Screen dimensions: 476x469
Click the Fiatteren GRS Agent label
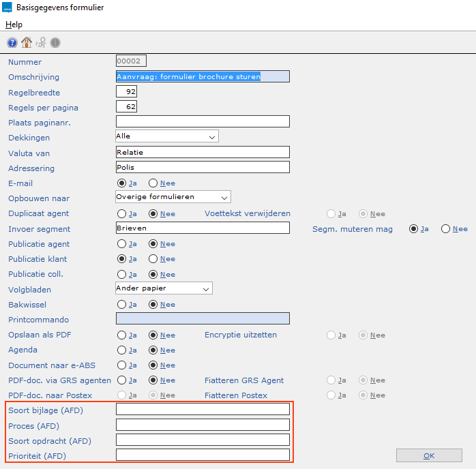coord(244,380)
